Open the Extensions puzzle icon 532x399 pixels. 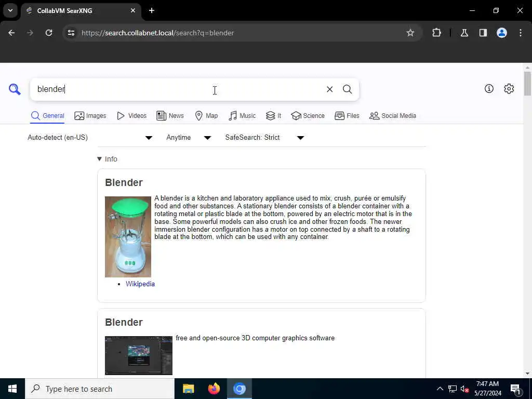coord(436,33)
